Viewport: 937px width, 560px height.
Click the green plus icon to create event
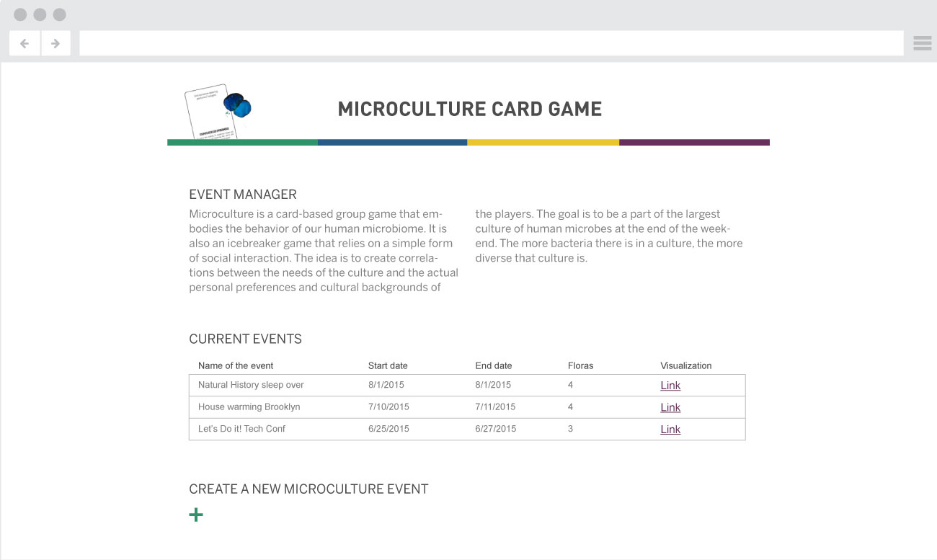(195, 514)
